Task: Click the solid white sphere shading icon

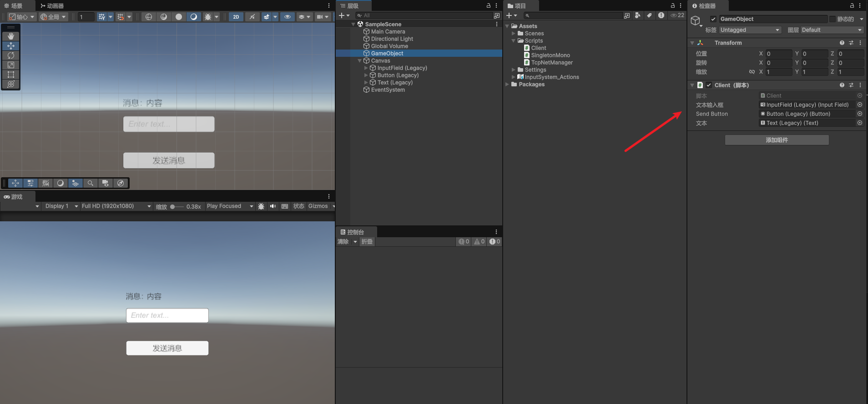Action: (x=179, y=17)
